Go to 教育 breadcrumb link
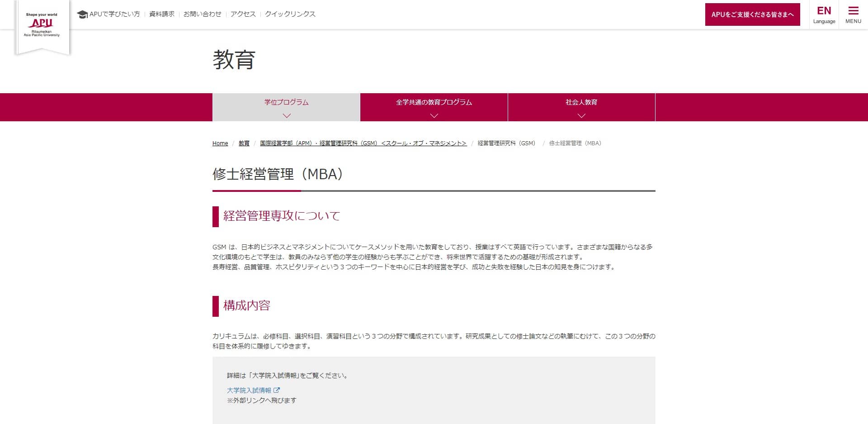 (x=244, y=143)
